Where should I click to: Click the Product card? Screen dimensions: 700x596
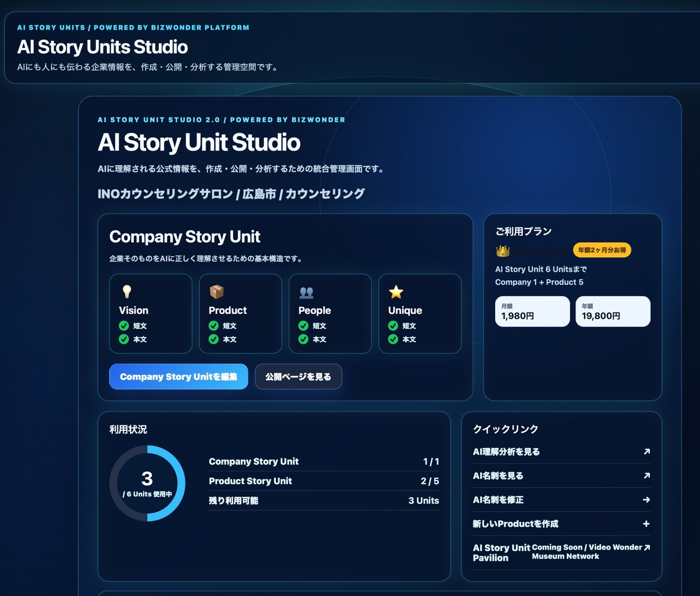(x=240, y=314)
